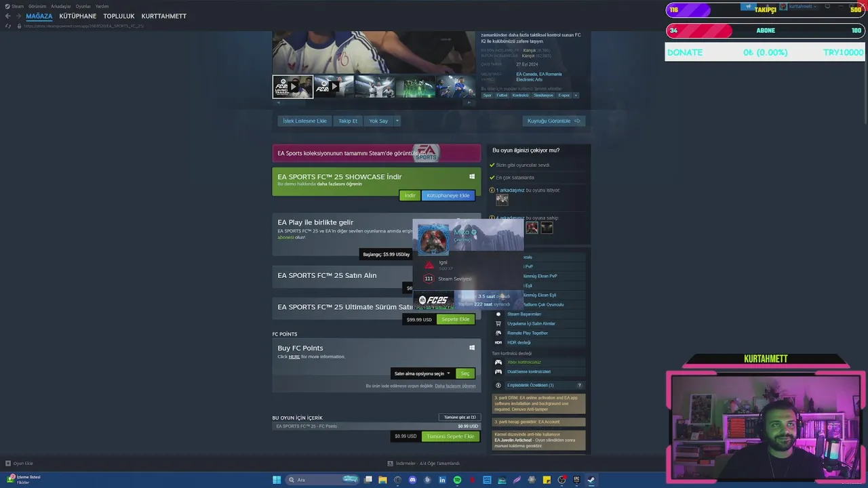
Task: Open Steam from the taskbar
Action: [591, 480]
